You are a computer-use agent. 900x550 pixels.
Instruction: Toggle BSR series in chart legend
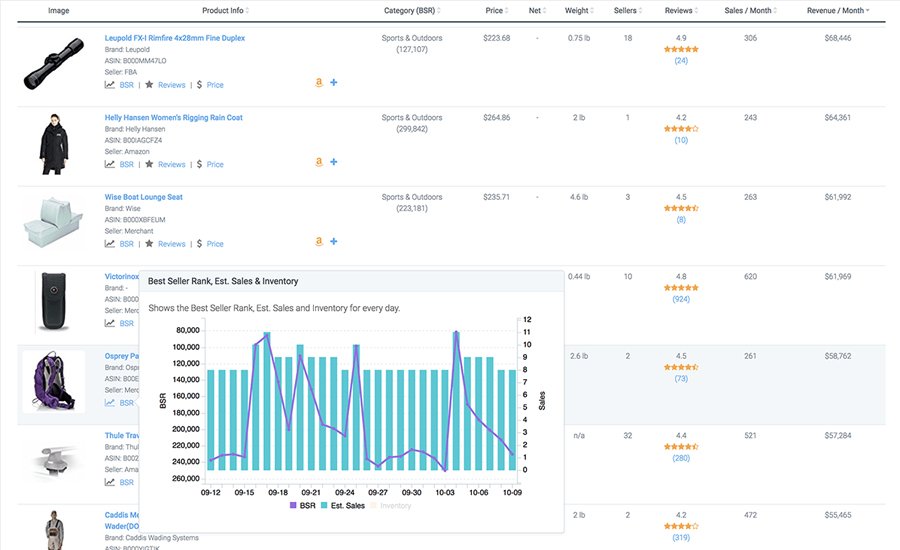click(x=302, y=506)
